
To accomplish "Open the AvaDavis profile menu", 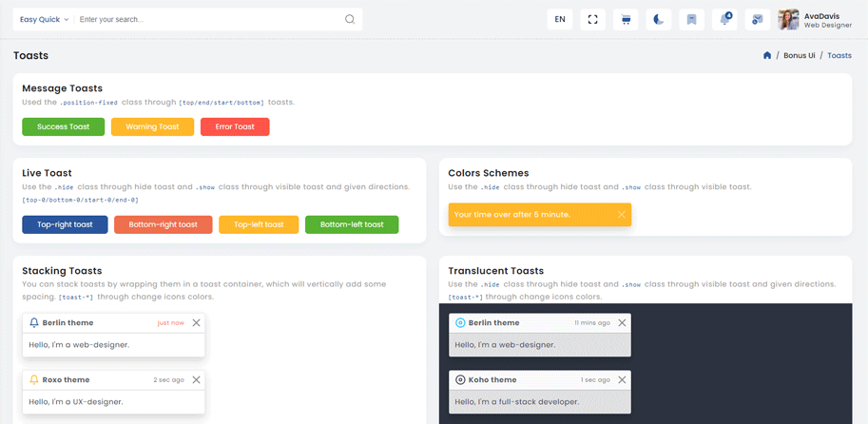I will coord(815,19).
